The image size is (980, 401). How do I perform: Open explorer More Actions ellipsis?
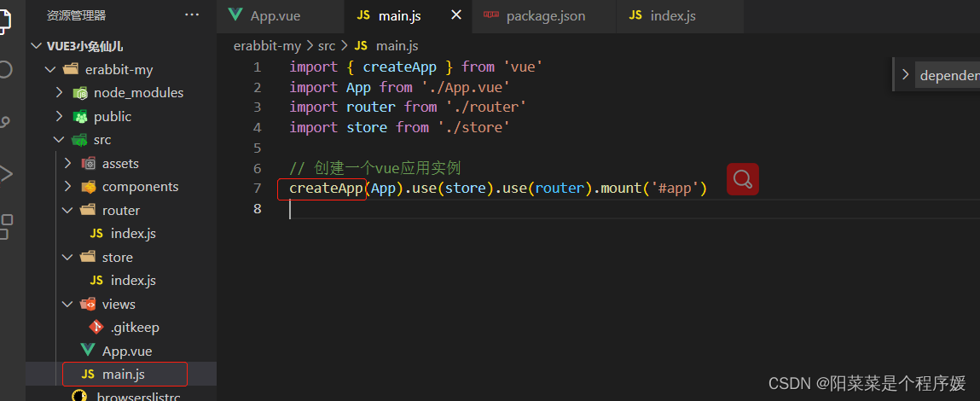192,15
